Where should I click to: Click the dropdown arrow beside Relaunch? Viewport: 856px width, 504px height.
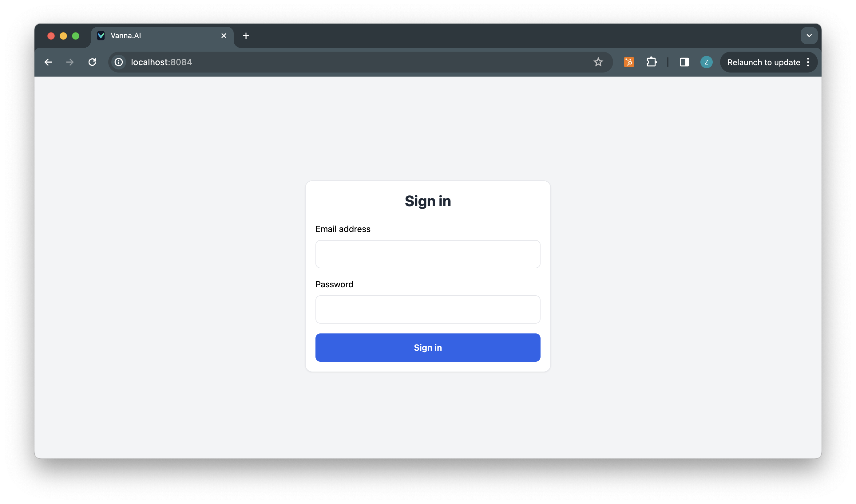809,62
